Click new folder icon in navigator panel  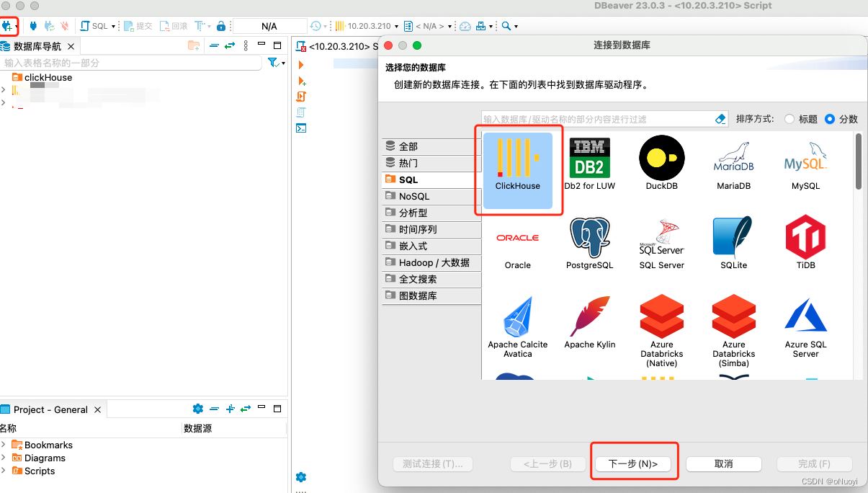tap(193, 45)
